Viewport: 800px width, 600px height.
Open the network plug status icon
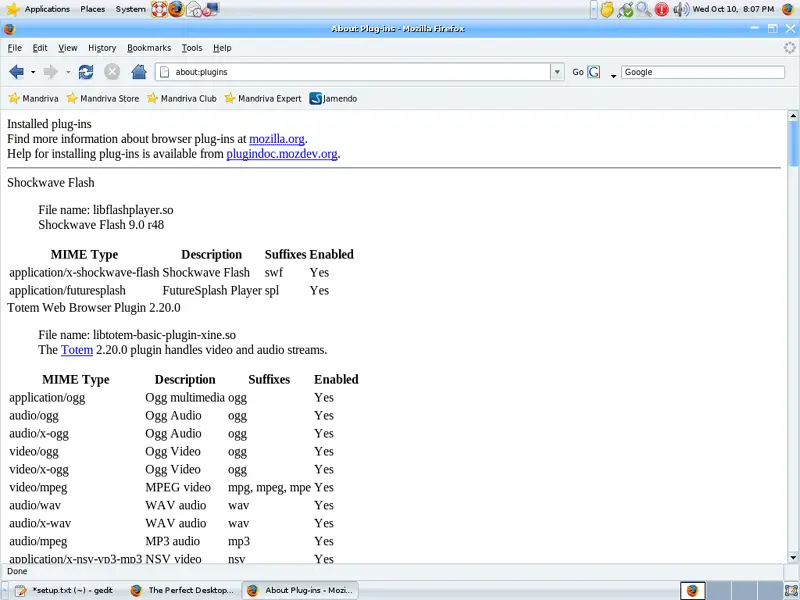(626, 9)
